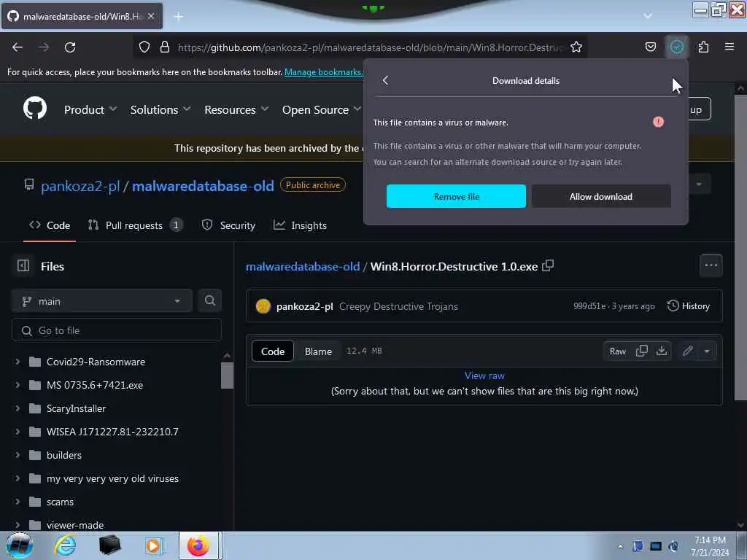This screenshot has height=560, width=747.
Task: Open the Save to Pocket icon
Action: (x=650, y=47)
